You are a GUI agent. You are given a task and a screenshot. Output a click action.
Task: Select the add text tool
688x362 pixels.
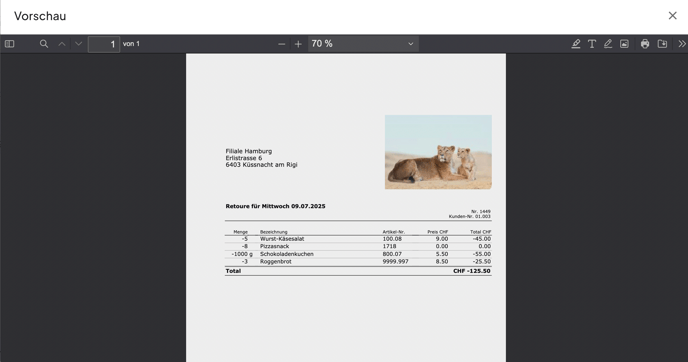592,44
